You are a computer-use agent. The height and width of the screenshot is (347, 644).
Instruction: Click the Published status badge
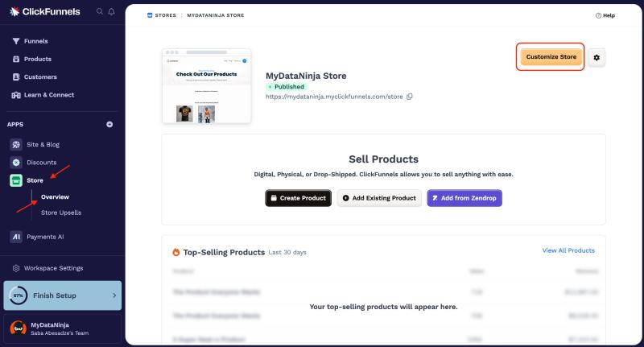tap(287, 87)
